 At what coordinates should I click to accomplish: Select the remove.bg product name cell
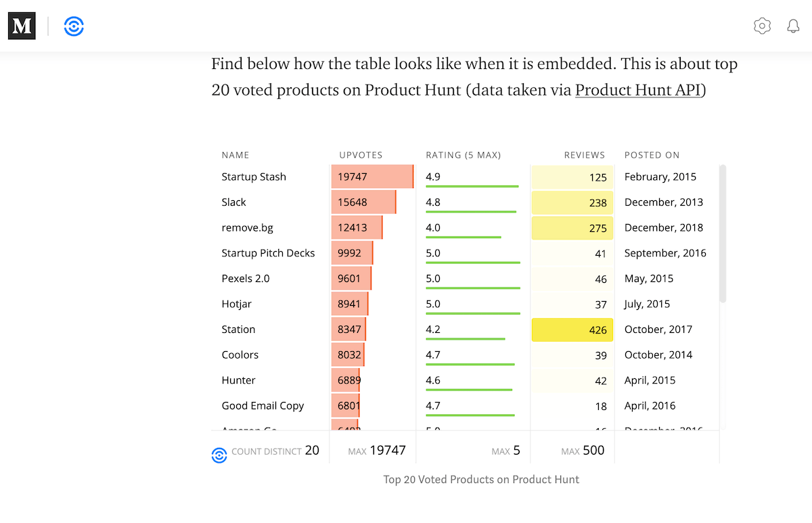[x=247, y=227]
